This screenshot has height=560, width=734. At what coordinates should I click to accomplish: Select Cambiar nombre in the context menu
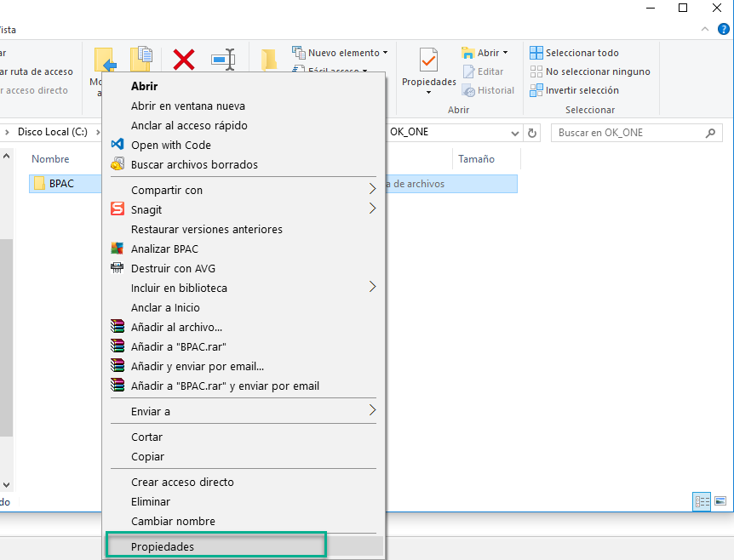click(x=173, y=521)
